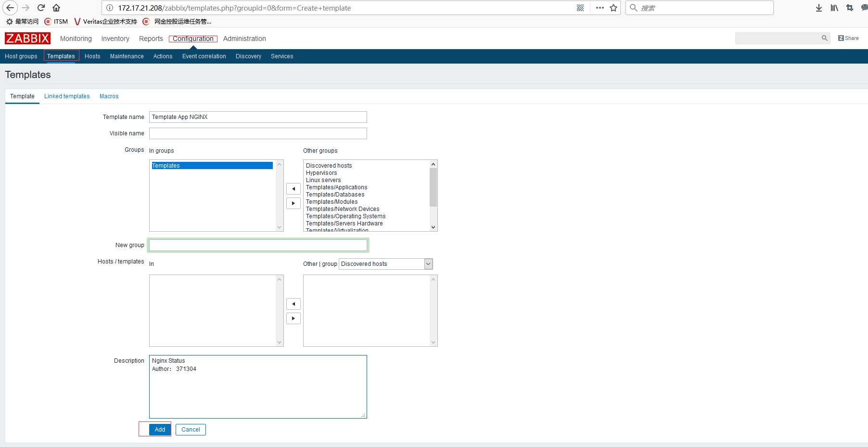This screenshot has height=447, width=868.
Task: Open the browser home page icon
Action: 56,8
